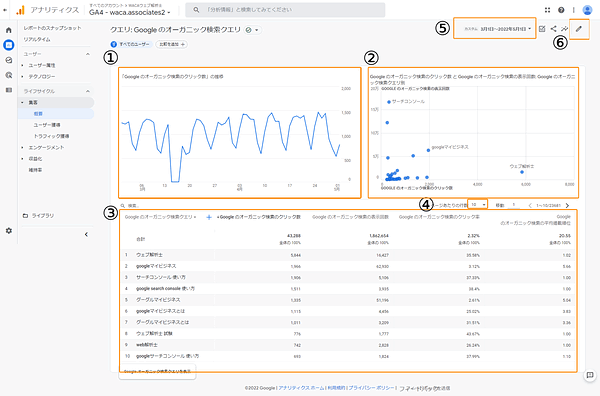This screenshot has height=396, width=600.
Task: Collapse the sidebar with chevron arrow
Action: [x=86, y=234]
